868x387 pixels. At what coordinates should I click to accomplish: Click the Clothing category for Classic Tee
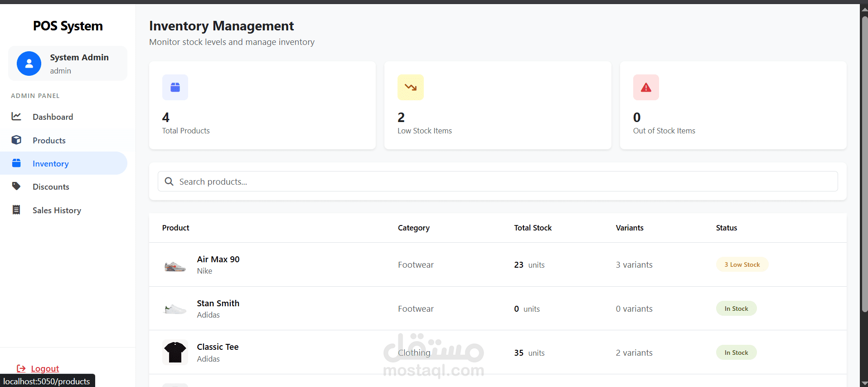point(414,353)
